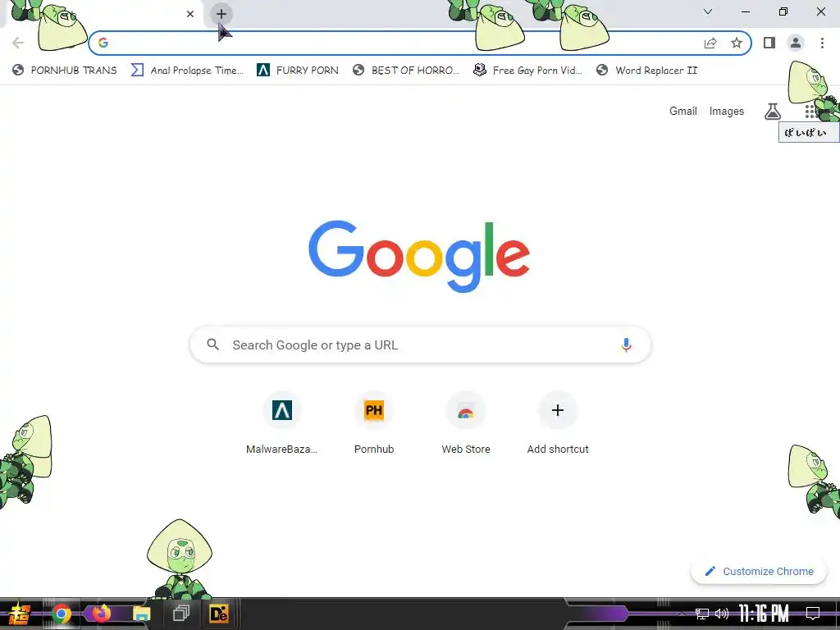Open Google Images link
This screenshot has width=840, height=630.
[x=727, y=111]
